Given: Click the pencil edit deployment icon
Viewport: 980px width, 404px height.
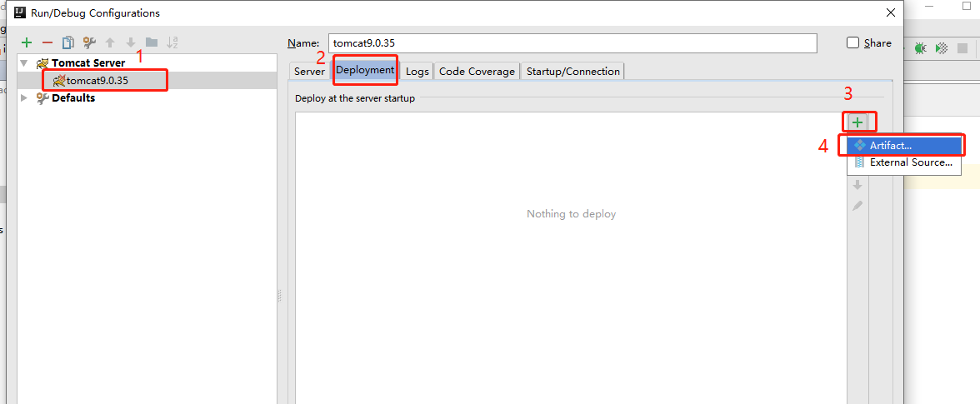Looking at the screenshot, I should click(857, 206).
